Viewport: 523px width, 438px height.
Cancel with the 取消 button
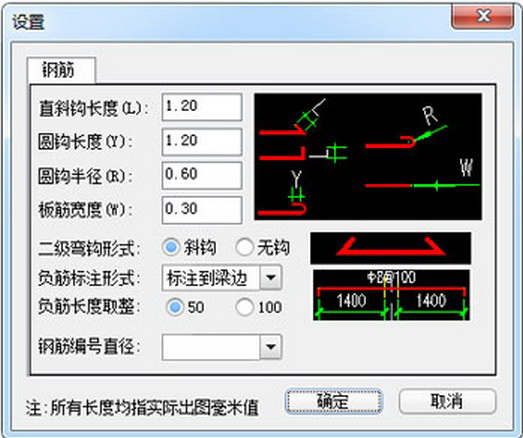[x=447, y=401]
